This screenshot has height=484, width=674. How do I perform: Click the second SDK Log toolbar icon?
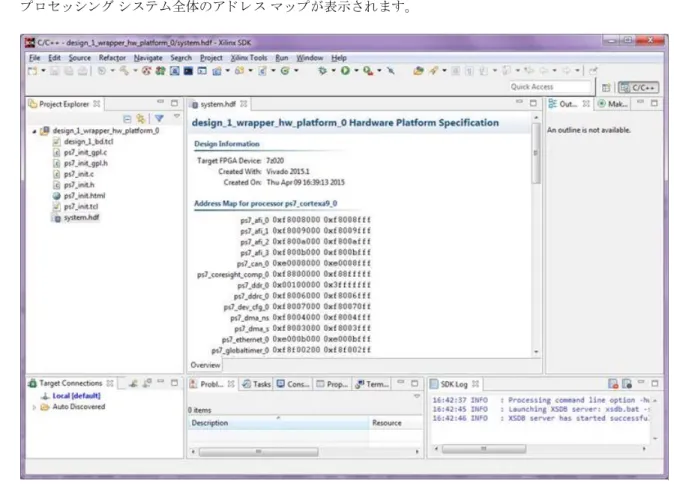(x=627, y=383)
